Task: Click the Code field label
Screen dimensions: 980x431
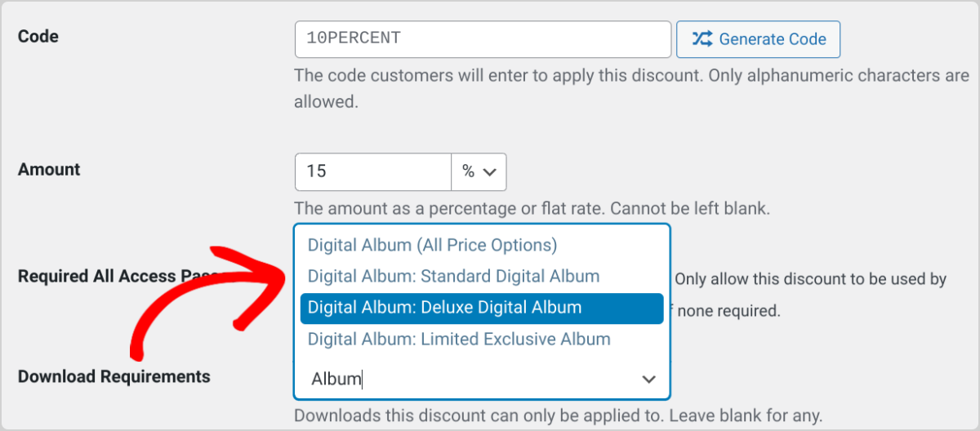Action: [38, 37]
